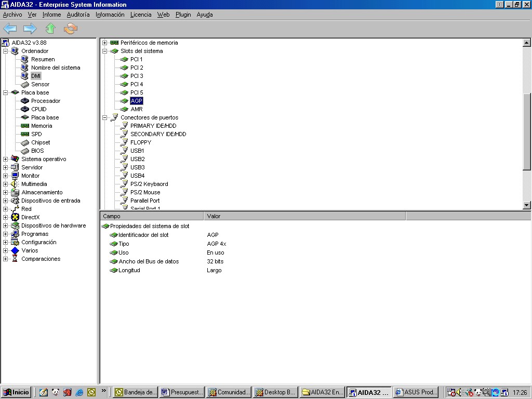This screenshot has height=399, width=532.
Task: Open the Archivo menu
Action: pos(12,15)
